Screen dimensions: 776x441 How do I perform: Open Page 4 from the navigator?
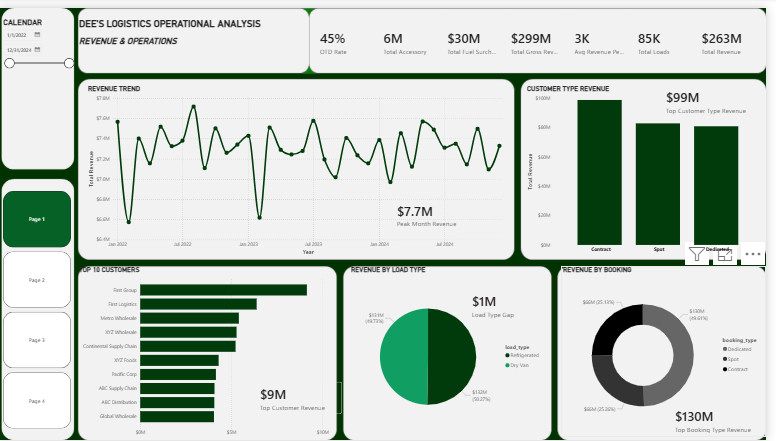pyautogui.click(x=37, y=401)
